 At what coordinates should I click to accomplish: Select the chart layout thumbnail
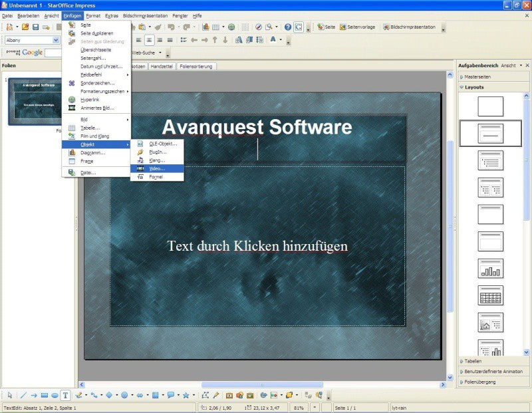pos(490,268)
